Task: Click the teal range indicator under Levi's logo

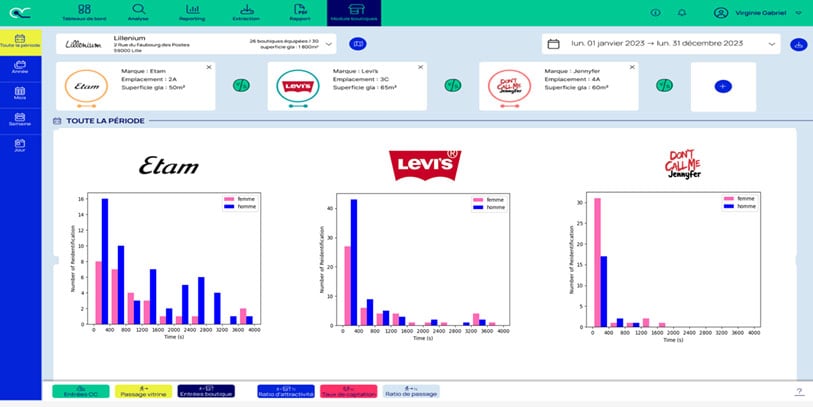Action: [298, 106]
